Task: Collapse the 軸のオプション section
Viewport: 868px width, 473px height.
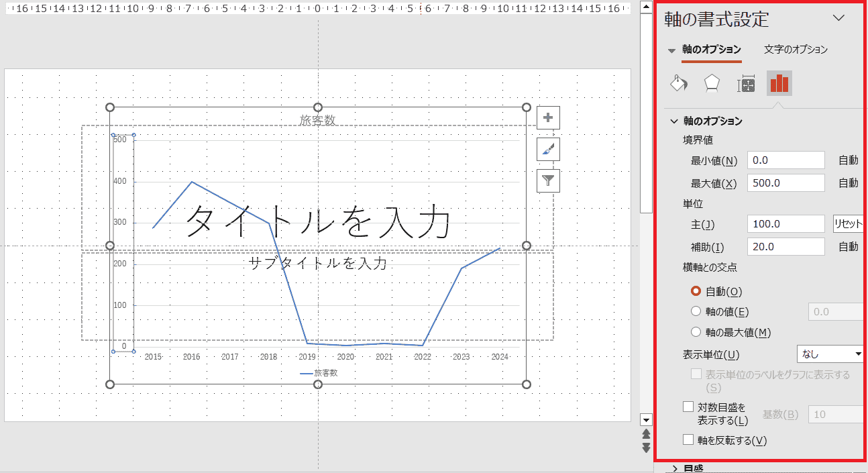Action: (674, 121)
